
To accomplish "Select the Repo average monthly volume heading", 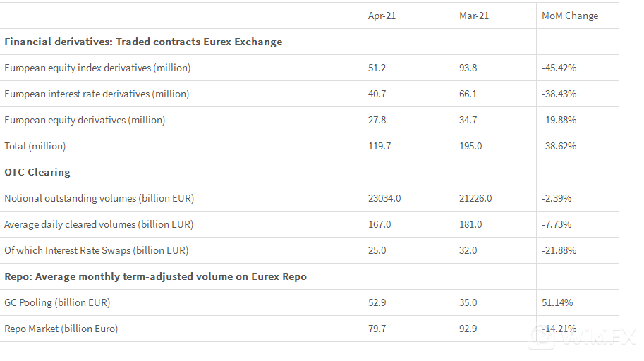I will [155, 276].
